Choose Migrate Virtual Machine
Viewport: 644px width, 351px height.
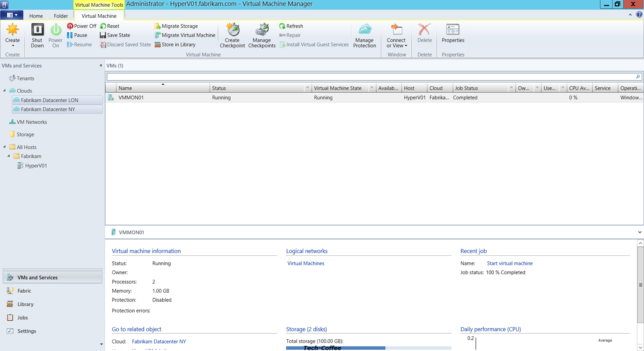click(185, 35)
